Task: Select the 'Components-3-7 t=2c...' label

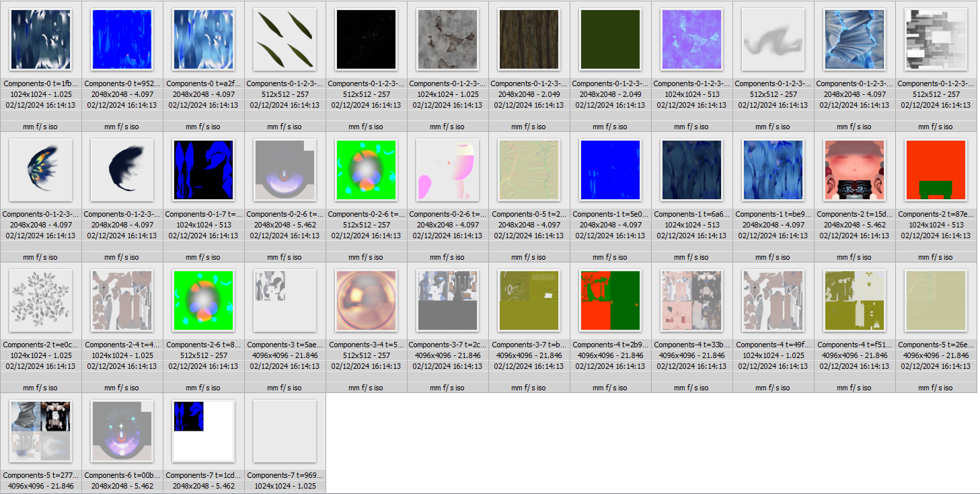Action: (x=447, y=345)
